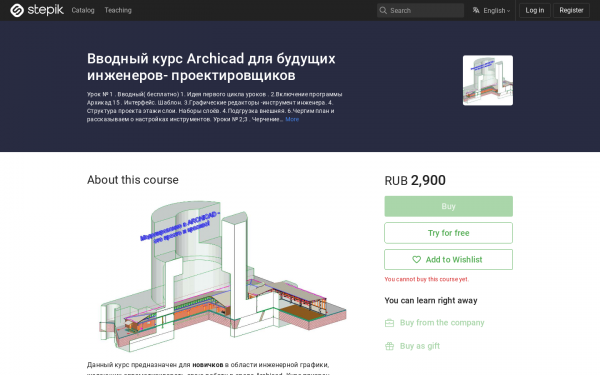Click the RUB 2,900 price
The width and height of the screenshot is (600, 375).
415,180
